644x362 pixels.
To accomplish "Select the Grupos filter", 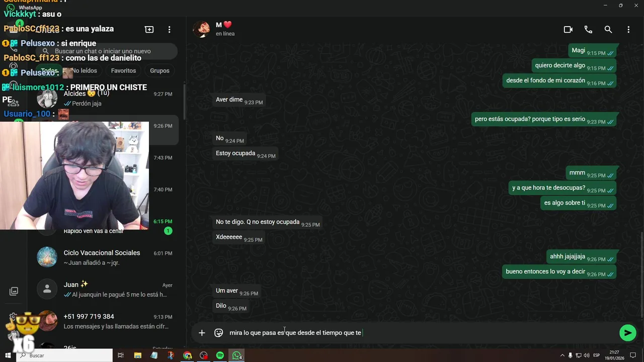I will click(x=159, y=71).
